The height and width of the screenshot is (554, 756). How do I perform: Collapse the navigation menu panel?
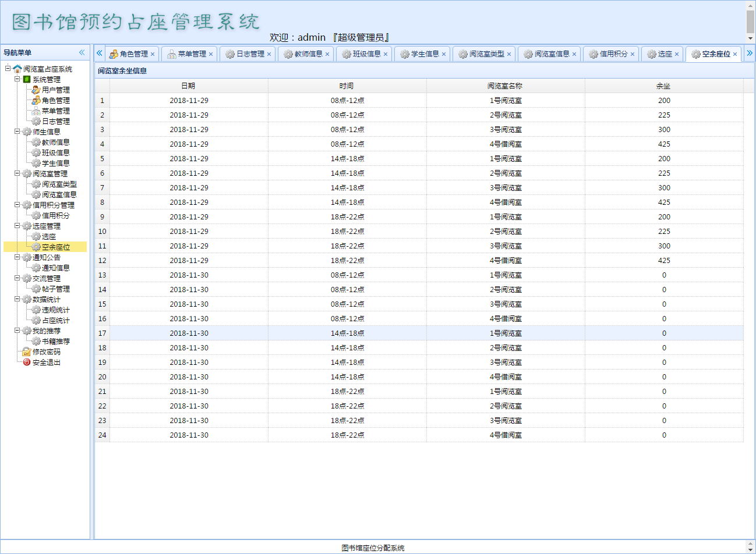tap(82, 52)
